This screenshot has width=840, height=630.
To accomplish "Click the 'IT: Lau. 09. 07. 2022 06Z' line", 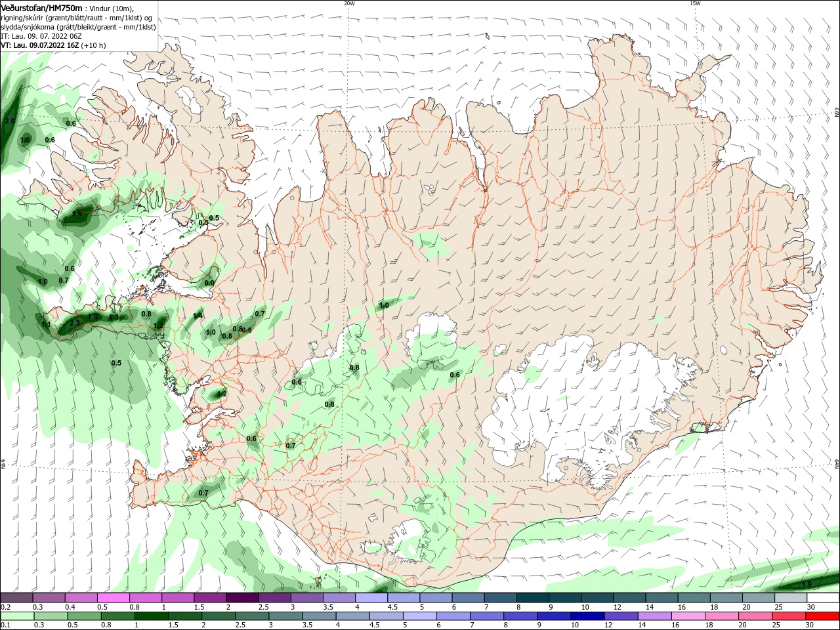I will point(41,36).
